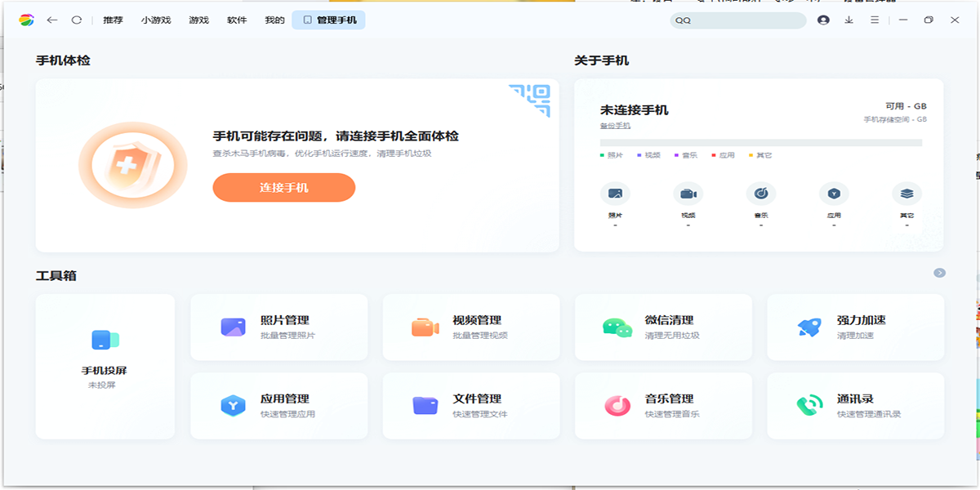The height and width of the screenshot is (490, 980).
Task: Open the user account avatar icon
Action: (823, 20)
